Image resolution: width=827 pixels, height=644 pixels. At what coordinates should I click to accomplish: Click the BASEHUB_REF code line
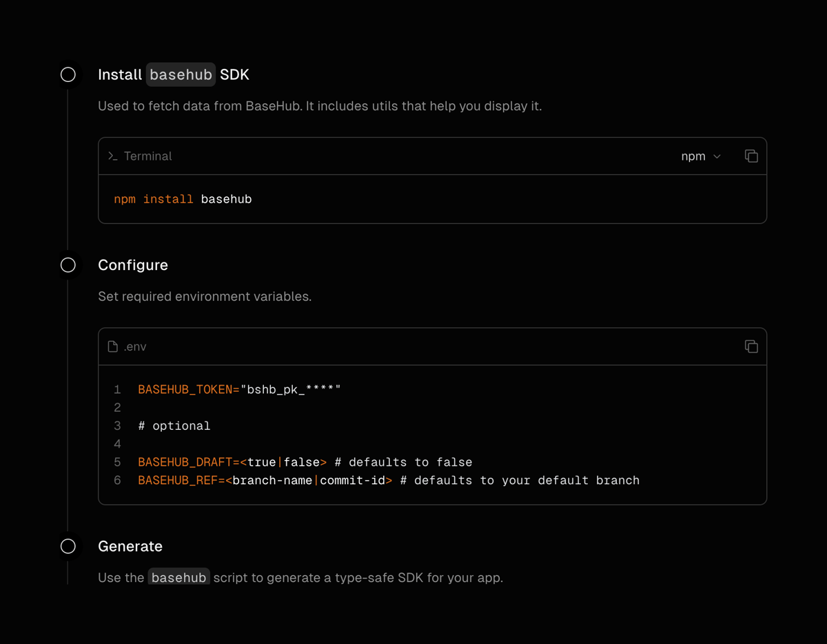[386, 480]
